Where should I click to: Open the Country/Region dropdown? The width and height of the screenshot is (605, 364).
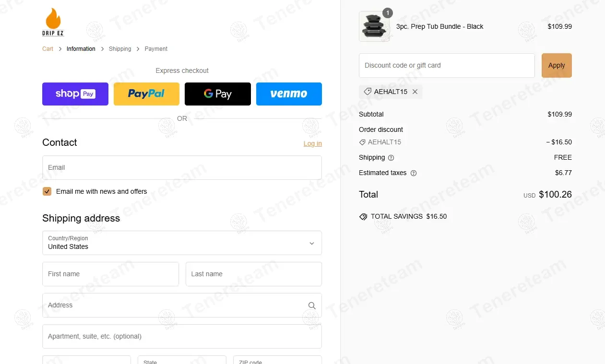(x=182, y=243)
